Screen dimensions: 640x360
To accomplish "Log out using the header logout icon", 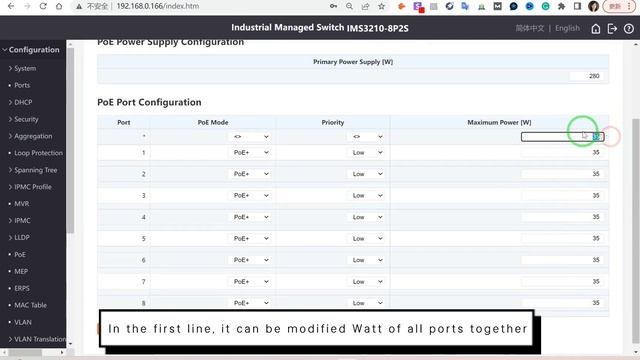I will point(612,29).
